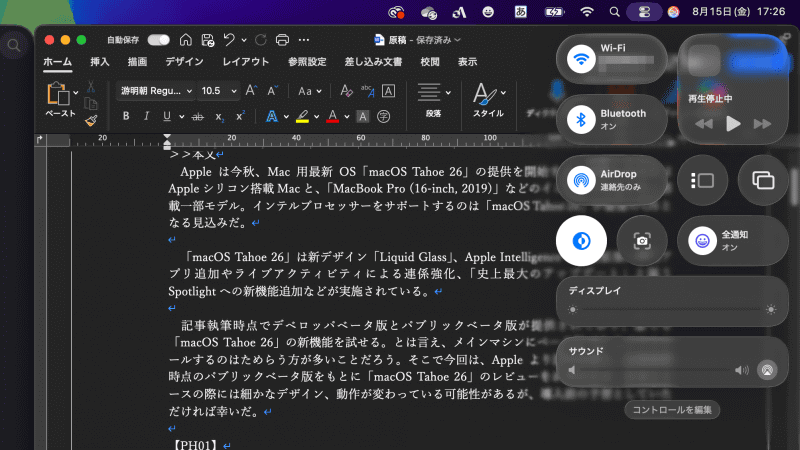
Task: Skip to next track
Action: (x=762, y=124)
